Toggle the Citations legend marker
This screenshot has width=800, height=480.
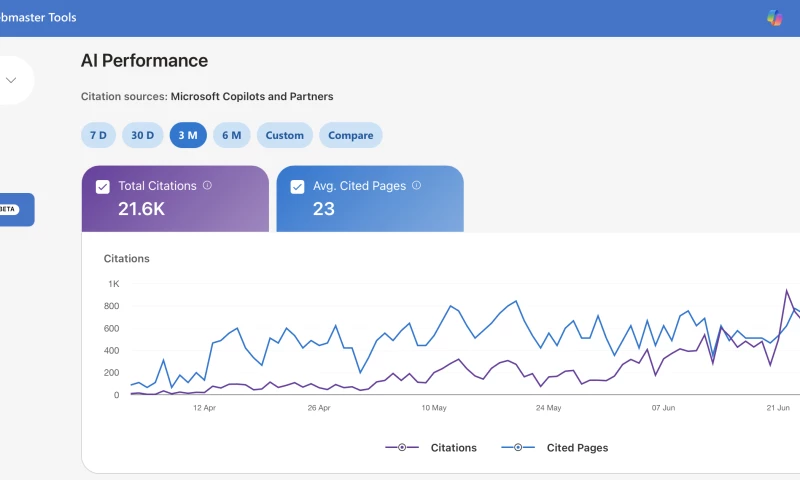[402, 447]
